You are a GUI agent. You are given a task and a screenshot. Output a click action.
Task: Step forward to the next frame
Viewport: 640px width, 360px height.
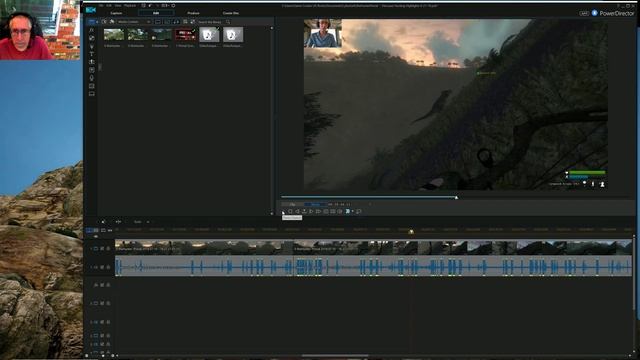[x=311, y=211]
